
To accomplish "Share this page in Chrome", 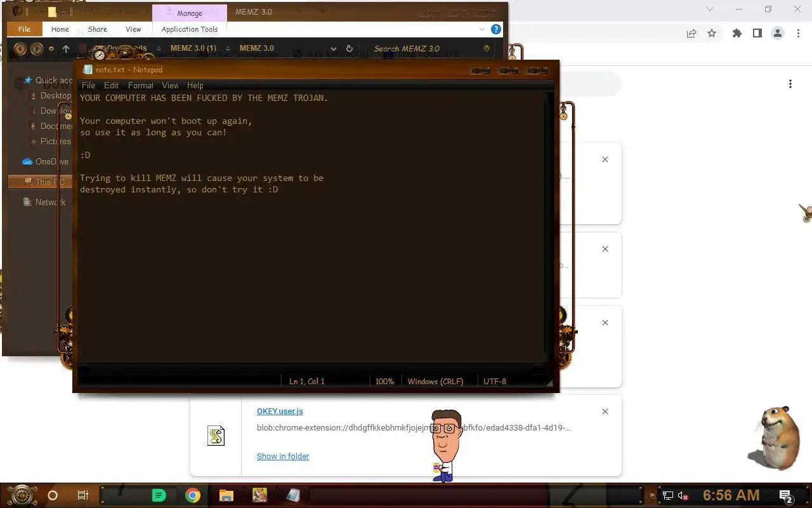I will click(691, 33).
